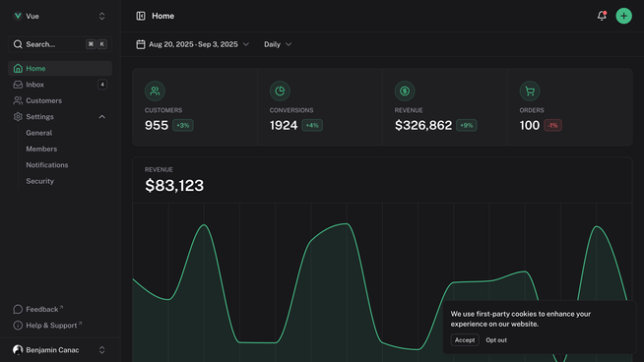
Task: Open the Daily period dropdown
Action: pyautogui.click(x=278, y=44)
